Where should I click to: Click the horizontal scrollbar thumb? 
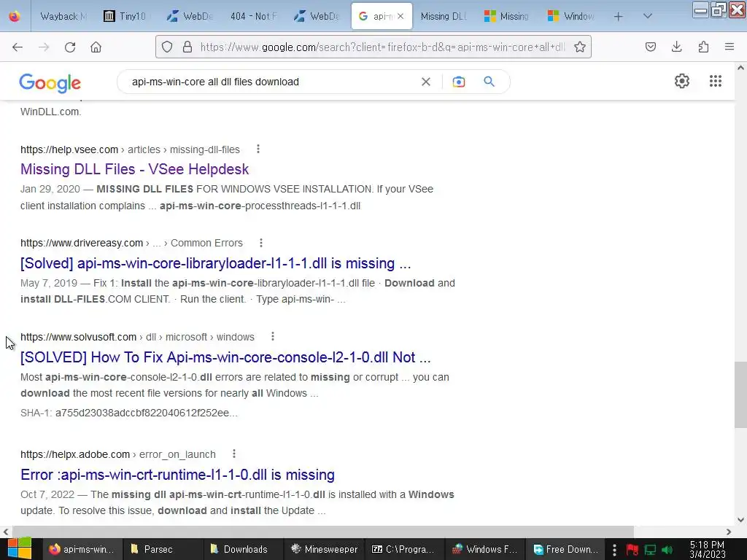pos(323,532)
